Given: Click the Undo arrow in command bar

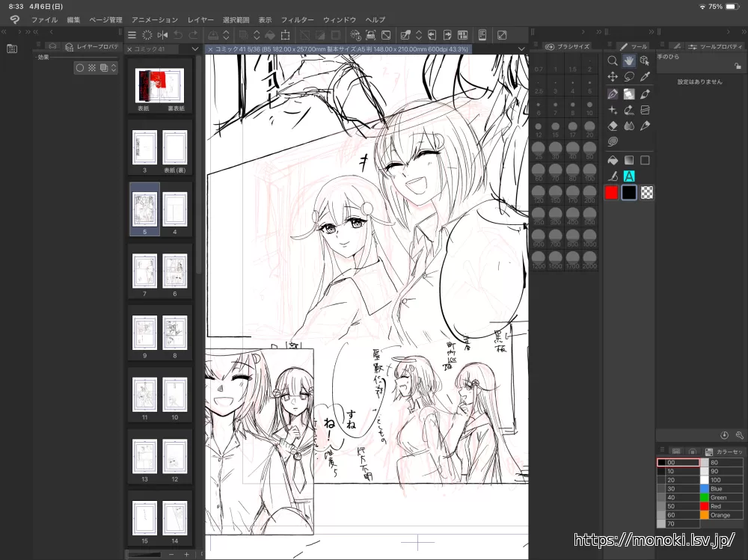Looking at the screenshot, I should 178,35.
